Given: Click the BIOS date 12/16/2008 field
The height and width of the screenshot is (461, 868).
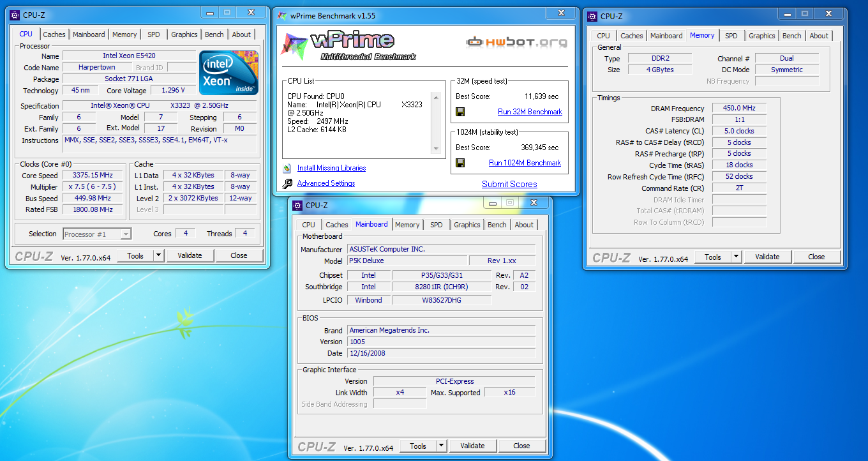Looking at the screenshot, I should (441, 353).
